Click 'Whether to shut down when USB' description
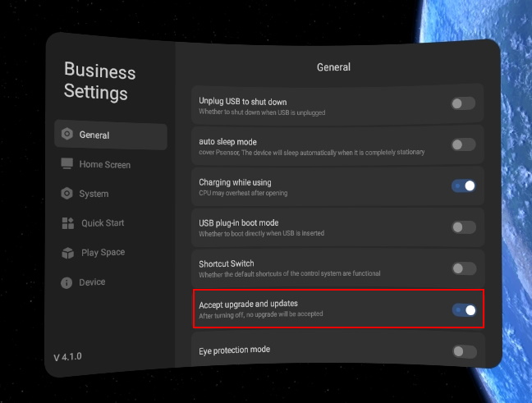 pos(262,112)
